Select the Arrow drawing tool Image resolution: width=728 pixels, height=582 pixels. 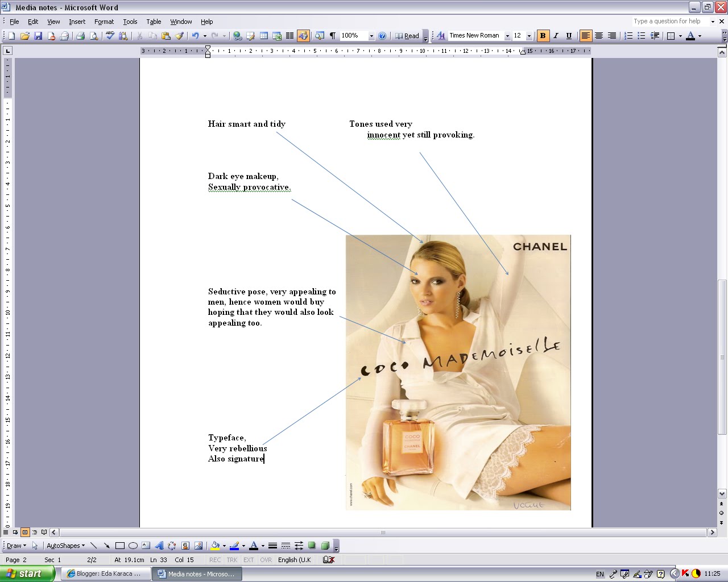click(x=106, y=546)
